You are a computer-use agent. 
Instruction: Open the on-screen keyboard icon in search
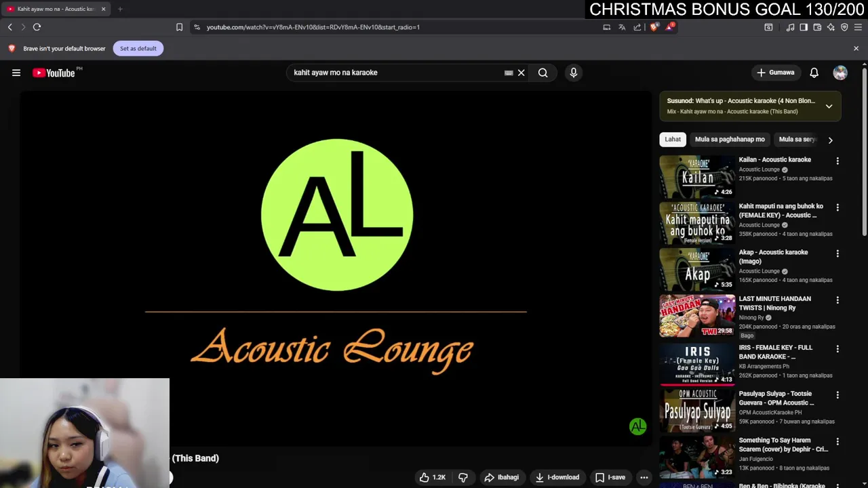(509, 73)
